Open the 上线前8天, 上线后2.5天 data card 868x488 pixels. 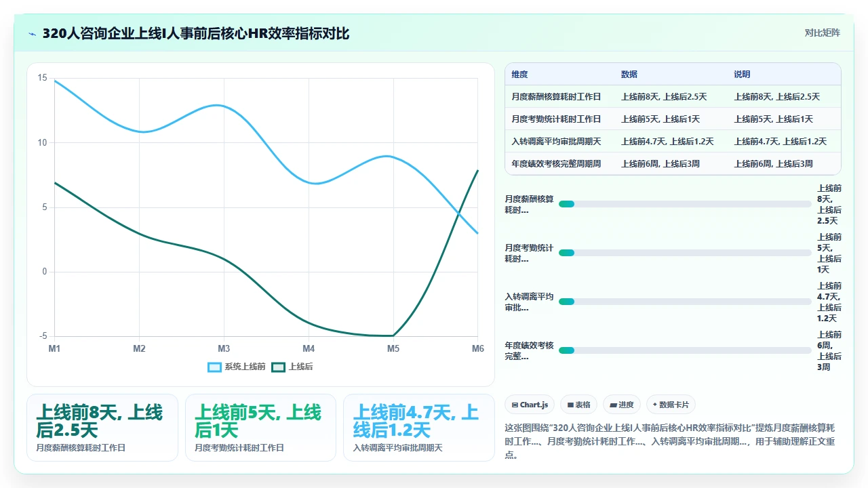point(102,428)
